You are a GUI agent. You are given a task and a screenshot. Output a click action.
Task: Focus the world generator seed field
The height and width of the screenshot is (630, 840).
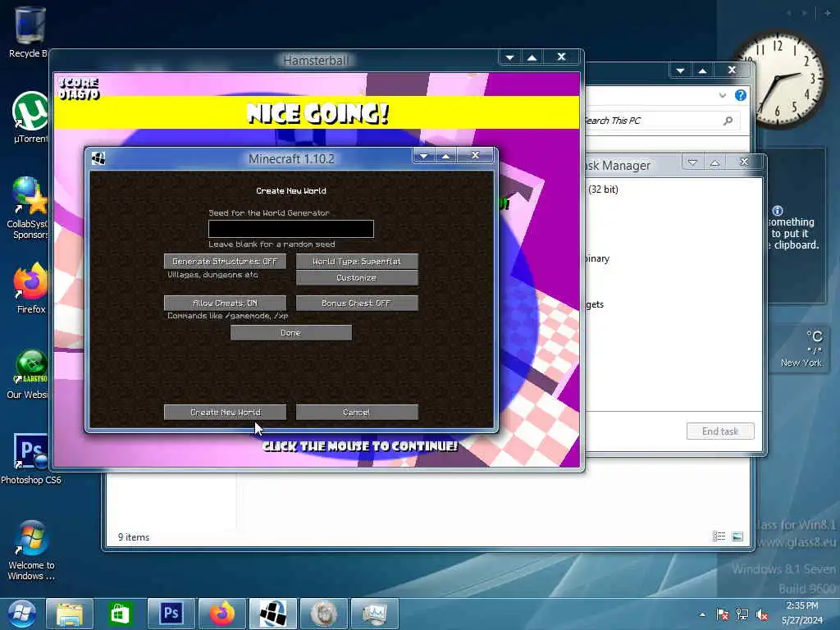(x=291, y=229)
